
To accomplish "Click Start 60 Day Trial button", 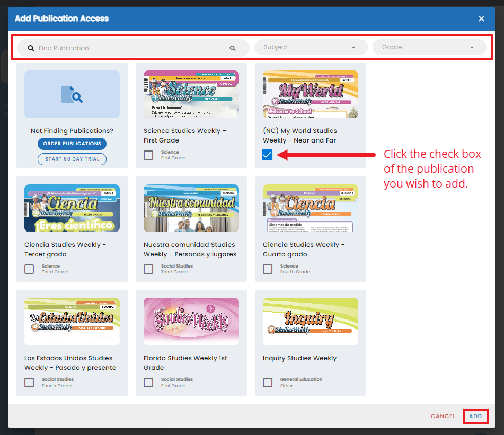I will (72, 159).
